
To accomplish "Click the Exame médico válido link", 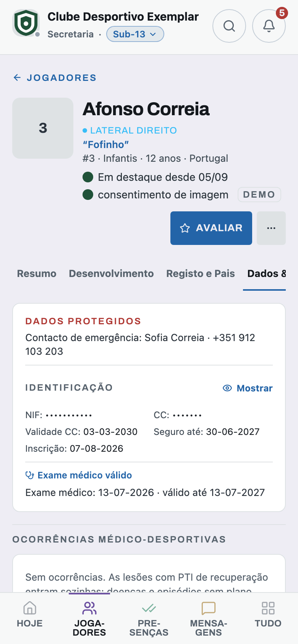I will (x=79, y=475).
